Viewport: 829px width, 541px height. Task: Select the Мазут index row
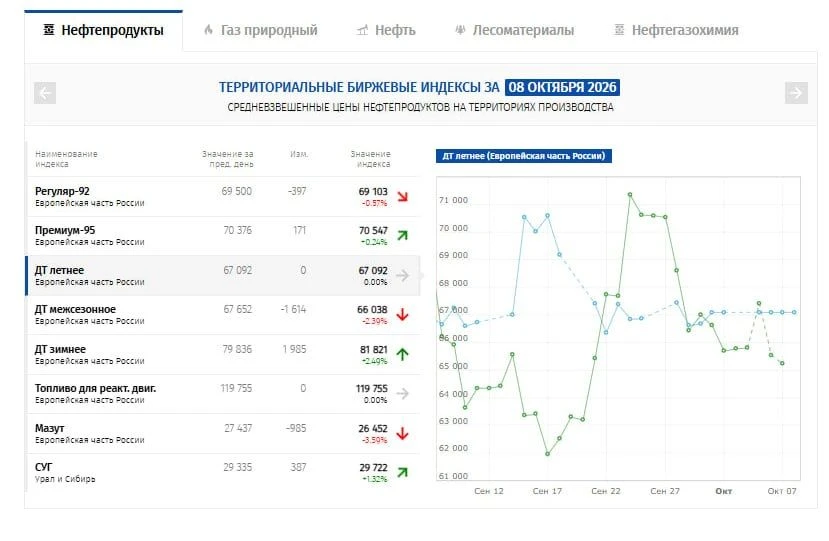click(224, 434)
